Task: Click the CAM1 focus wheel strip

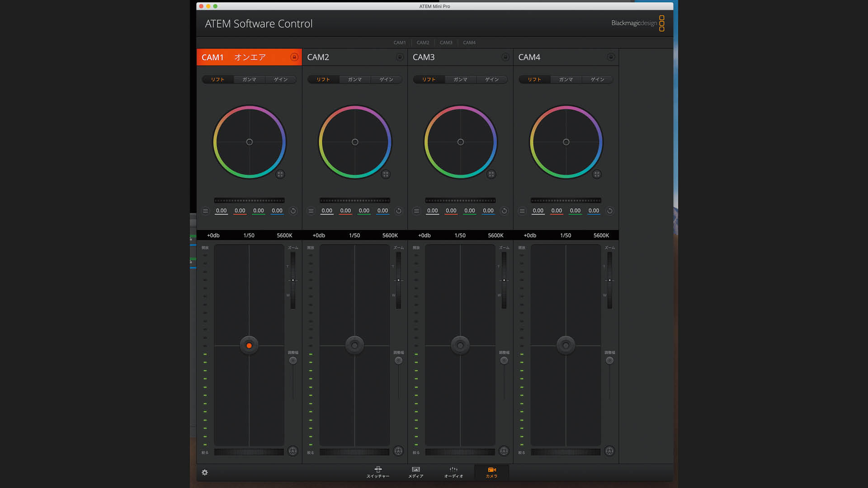Action: [x=249, y=452]
